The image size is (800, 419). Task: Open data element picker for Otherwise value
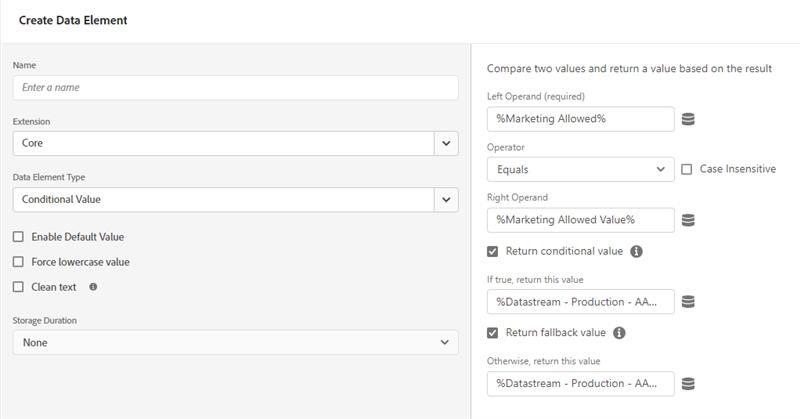tap(688, 383)
